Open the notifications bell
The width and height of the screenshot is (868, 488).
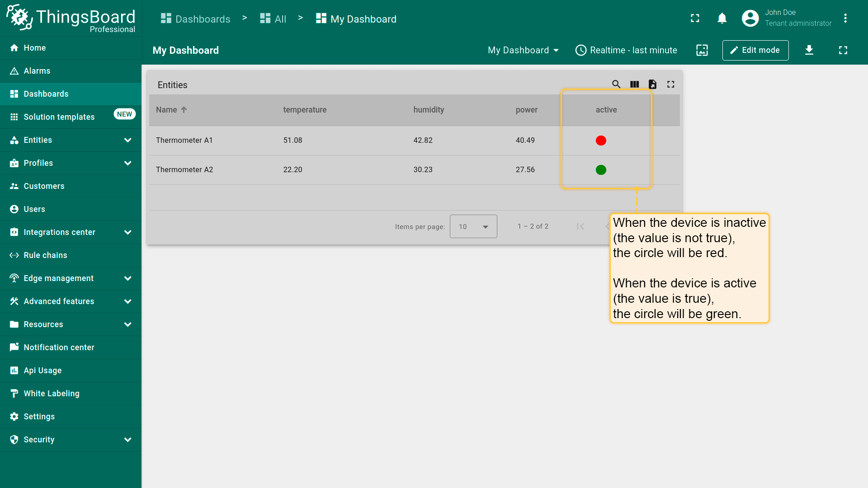tap(722, 19)
